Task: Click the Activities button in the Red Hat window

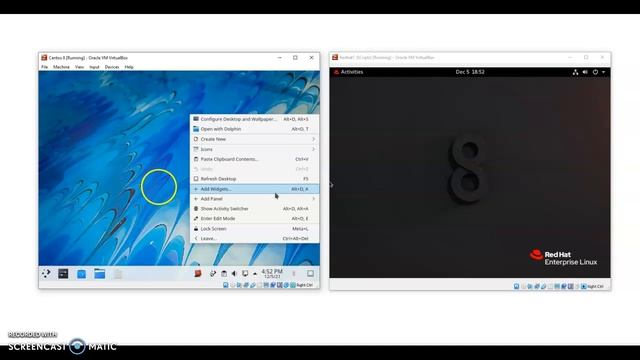Action: pyautogui.click(x=348, y=72)
